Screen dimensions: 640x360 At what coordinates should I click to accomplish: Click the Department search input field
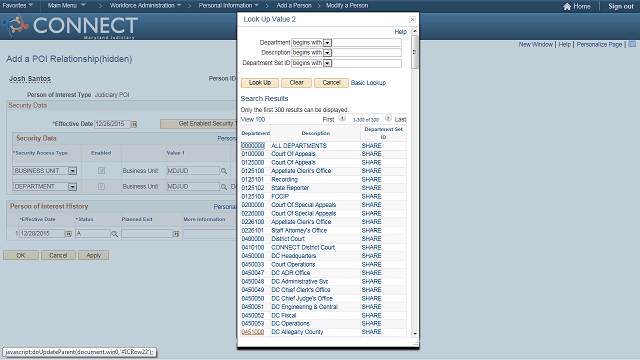tap(367, 42)
